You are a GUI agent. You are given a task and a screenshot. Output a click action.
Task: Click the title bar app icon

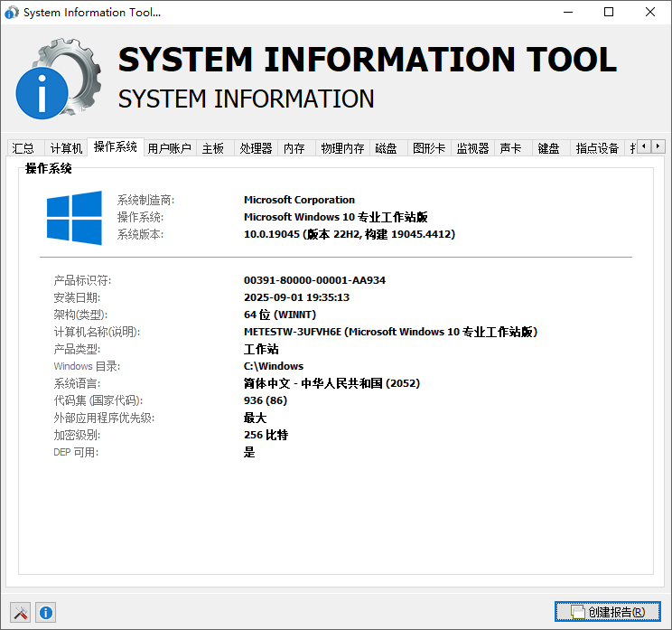tap(12, 13)
